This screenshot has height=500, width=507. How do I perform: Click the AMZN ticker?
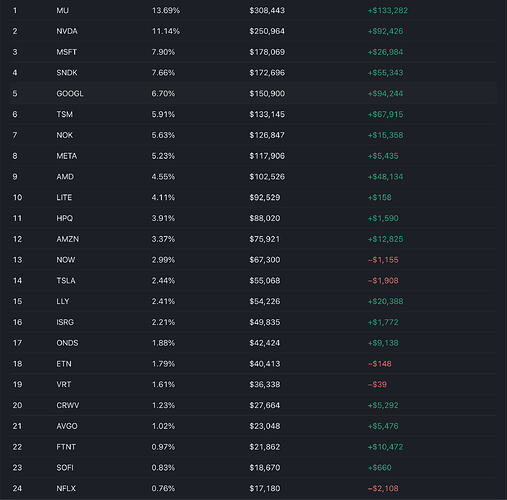coord(67,239)
